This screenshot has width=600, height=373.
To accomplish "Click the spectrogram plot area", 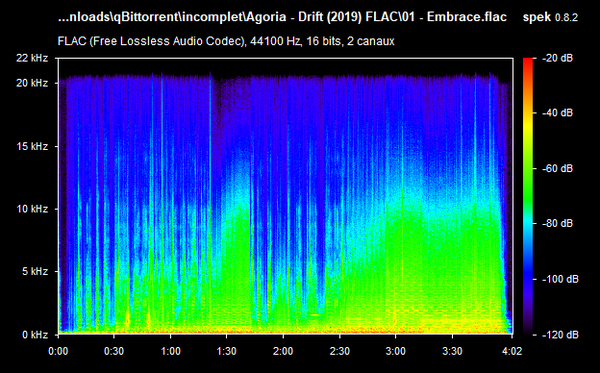I will tap(285, 196).
